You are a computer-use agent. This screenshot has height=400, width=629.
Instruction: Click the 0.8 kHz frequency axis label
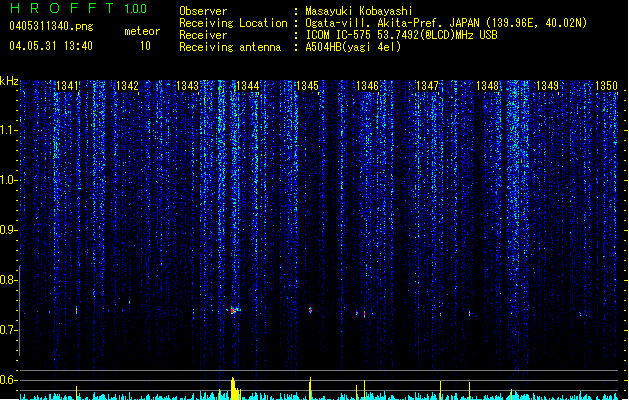(x=8, y=280)
